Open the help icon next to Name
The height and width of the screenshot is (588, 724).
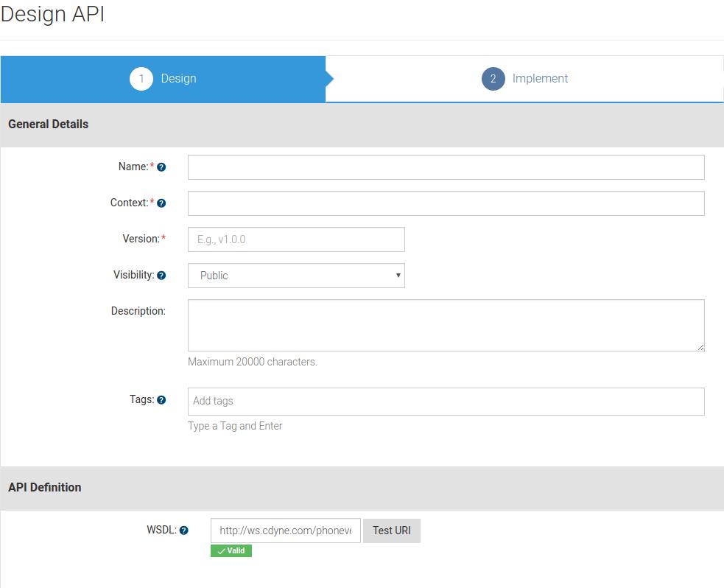[160, 167]
